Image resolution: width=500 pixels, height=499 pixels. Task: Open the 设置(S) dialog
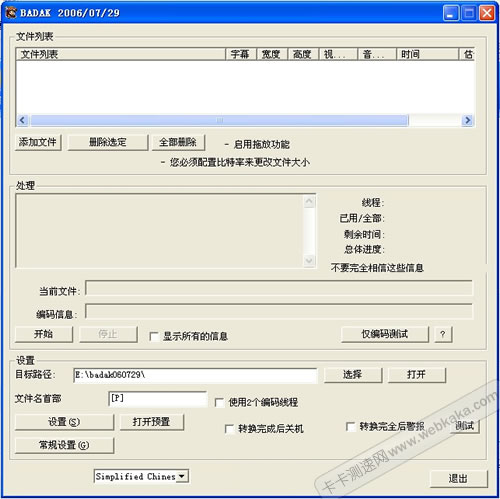pos(64,422)
